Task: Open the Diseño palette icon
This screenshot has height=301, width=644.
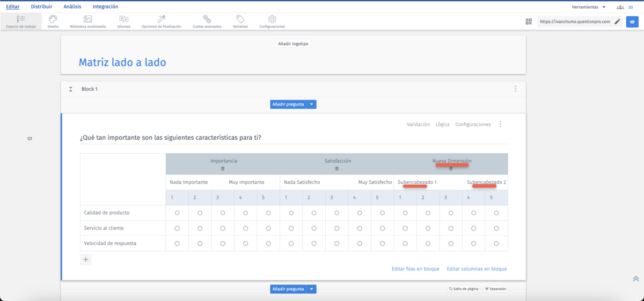Action: [53, 19]
